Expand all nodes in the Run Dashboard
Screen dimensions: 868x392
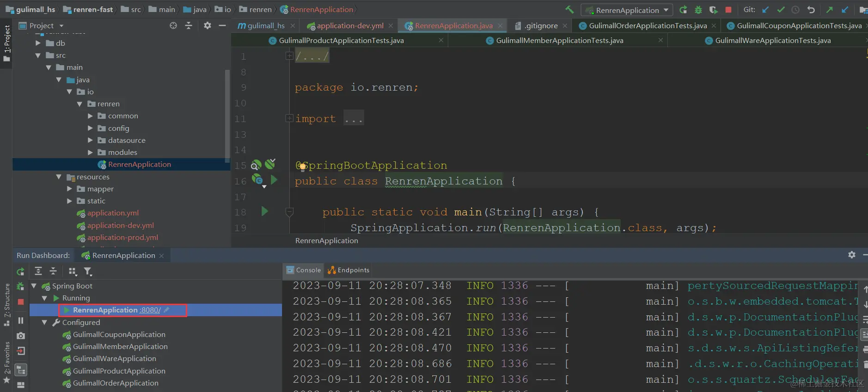[38, 271]
